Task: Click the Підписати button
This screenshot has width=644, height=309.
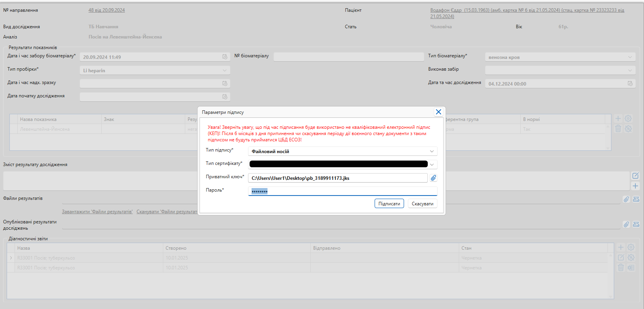Action: tap(389, 204)
